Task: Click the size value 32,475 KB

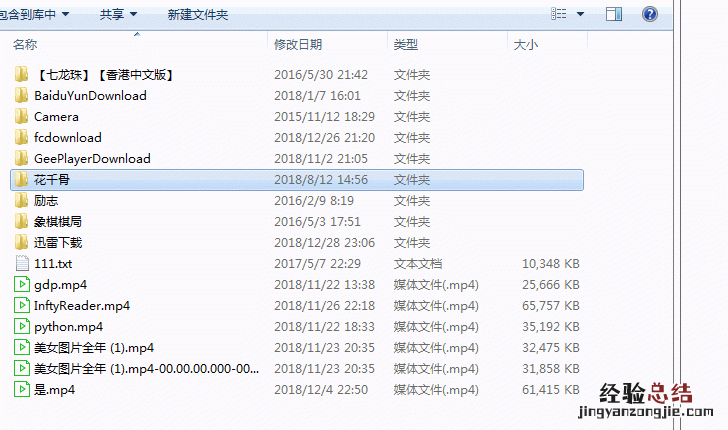Action: point(551,348)
